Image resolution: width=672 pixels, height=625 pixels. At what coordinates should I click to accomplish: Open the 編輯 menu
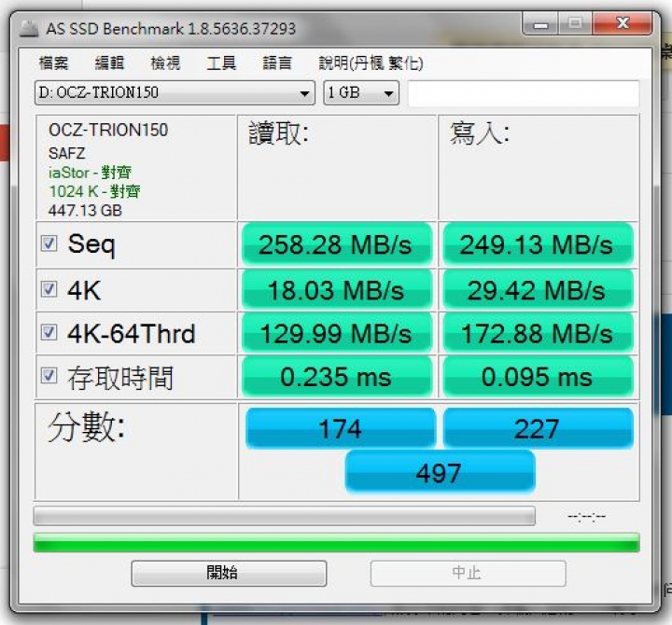[109, 63]
